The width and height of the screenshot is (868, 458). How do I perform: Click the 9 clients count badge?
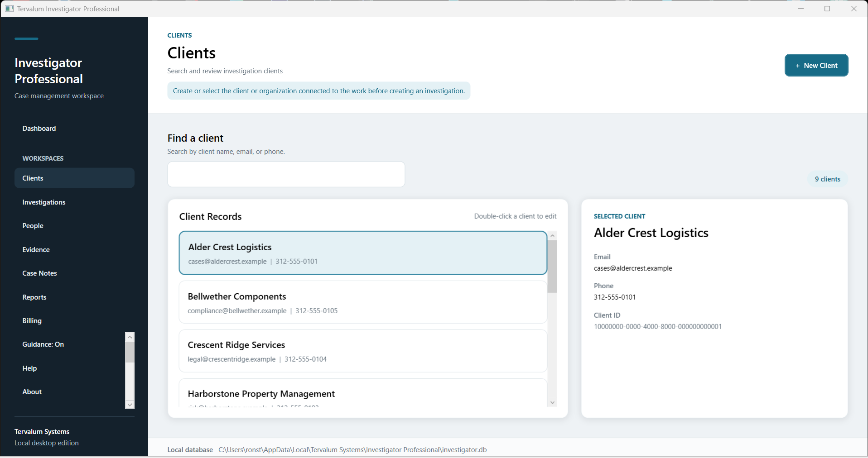827,179
